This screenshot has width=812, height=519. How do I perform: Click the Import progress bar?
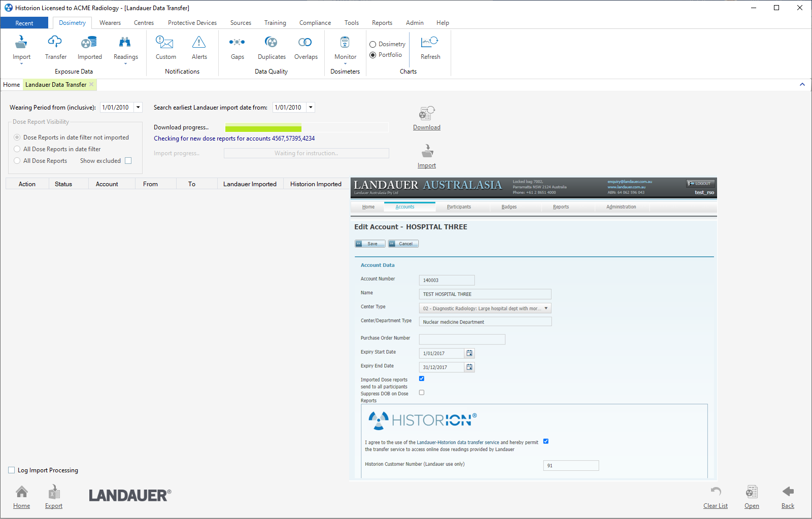[x=307, y=153]
